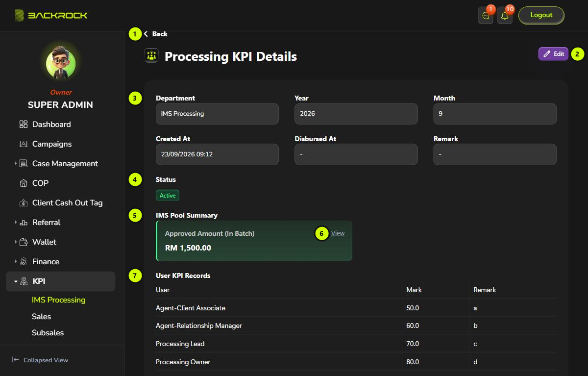Click the Dashboard grid icon in sidebar
The height and width of the screenshot is (376, 588).
point(24,125)
